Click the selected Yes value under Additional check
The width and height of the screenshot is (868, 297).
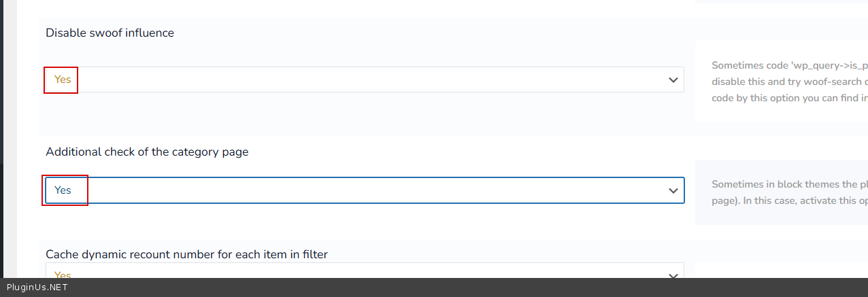coord(63,190)
